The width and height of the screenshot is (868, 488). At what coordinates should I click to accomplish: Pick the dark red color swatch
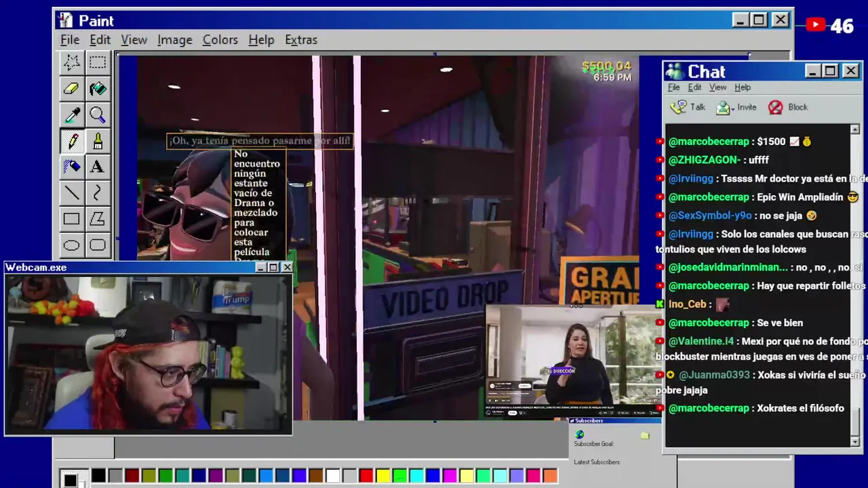click(132, 476)
